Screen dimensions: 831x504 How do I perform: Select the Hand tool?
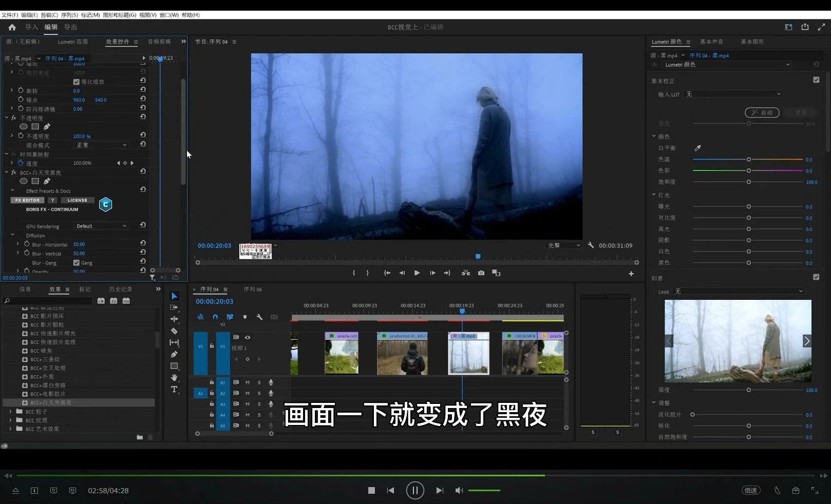click(x=174, y=378)
